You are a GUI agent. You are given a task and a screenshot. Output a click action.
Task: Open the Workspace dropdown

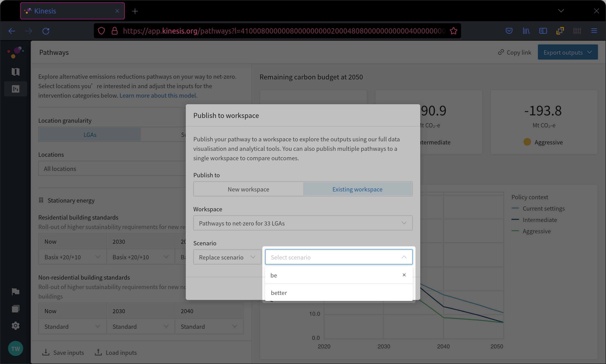click(303, 223)
